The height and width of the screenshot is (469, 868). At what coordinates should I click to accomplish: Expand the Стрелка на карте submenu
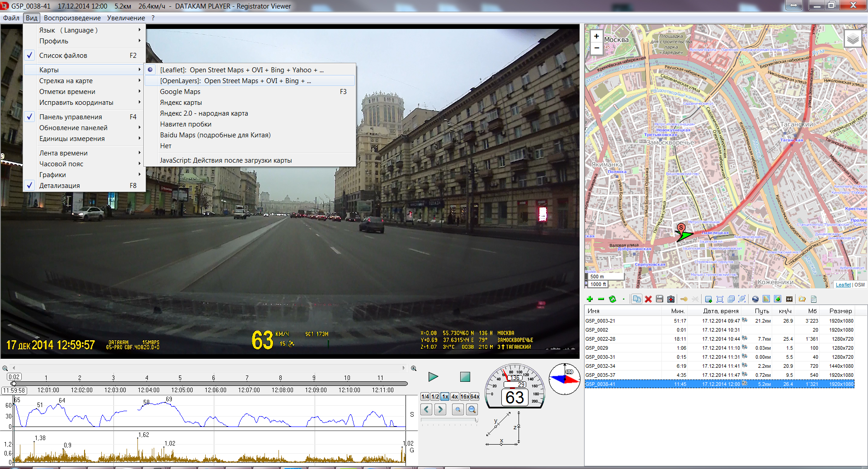click(x=84, y=81)
